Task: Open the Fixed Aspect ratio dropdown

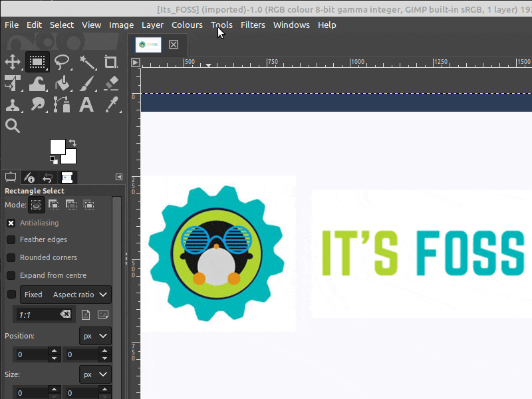Action: 66,295
